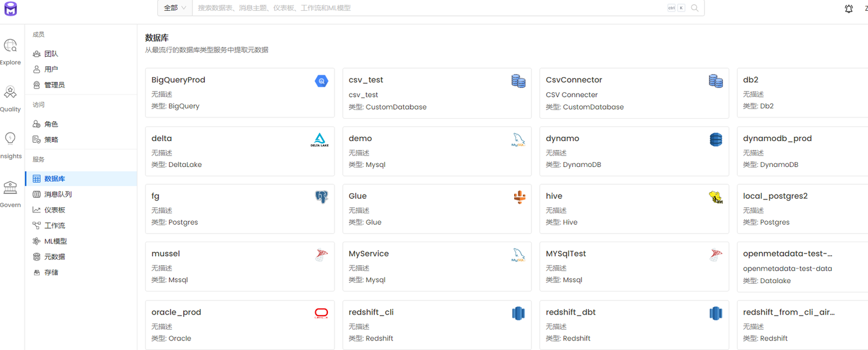Open the Govern sidebar icon

tap(10, 188)
